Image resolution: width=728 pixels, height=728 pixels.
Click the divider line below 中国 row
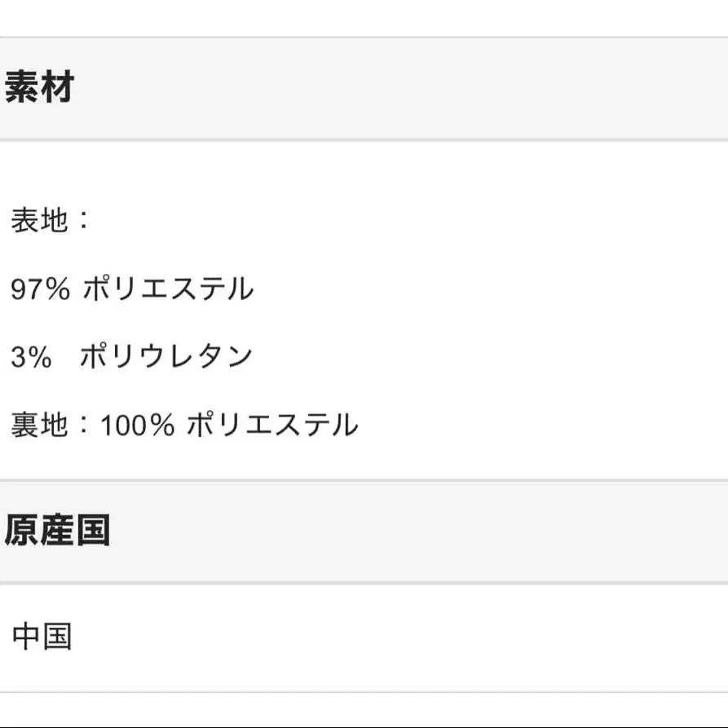point(364,692)
